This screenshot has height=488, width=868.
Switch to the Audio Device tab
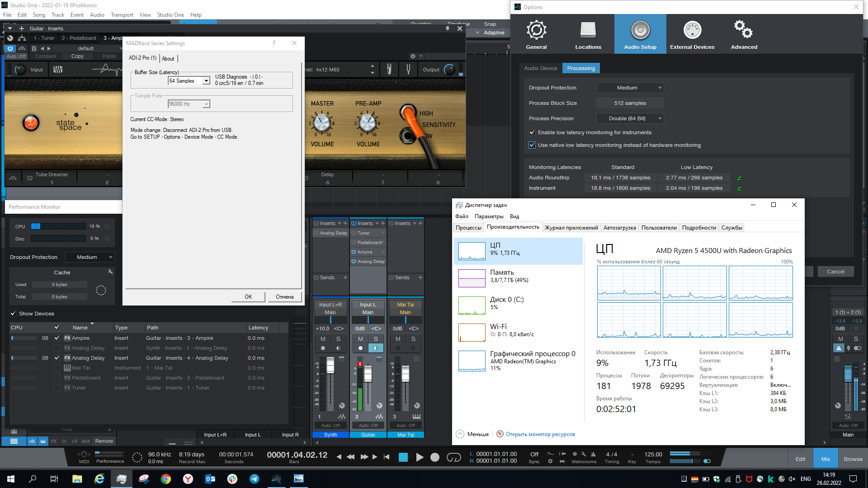coord(540,68)
